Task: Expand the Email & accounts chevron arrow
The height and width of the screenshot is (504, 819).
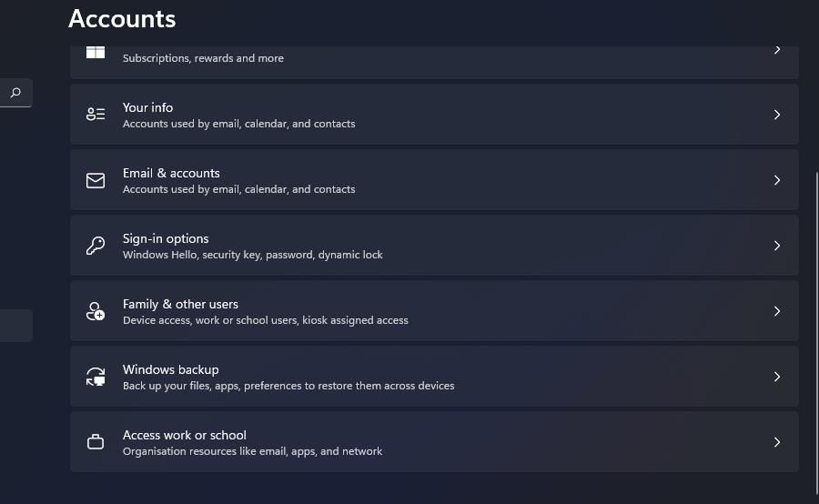Action: (x=777, y=180)
